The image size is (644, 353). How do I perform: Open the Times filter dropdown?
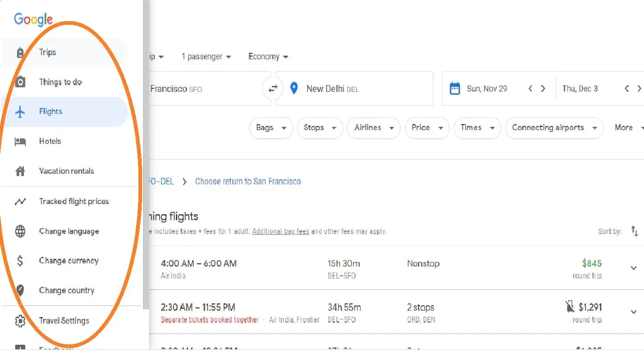[477, 128]
